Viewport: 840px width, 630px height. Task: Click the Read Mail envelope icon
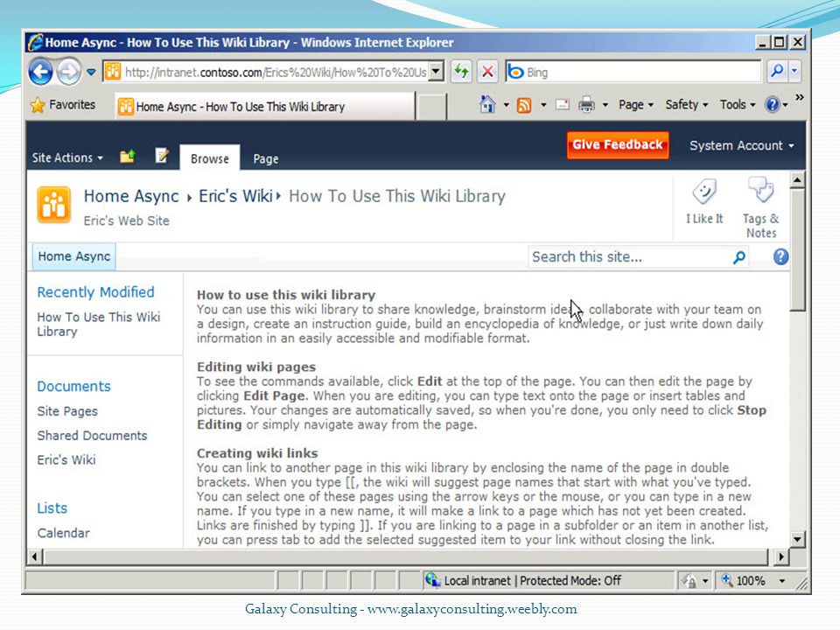point(563,104)
